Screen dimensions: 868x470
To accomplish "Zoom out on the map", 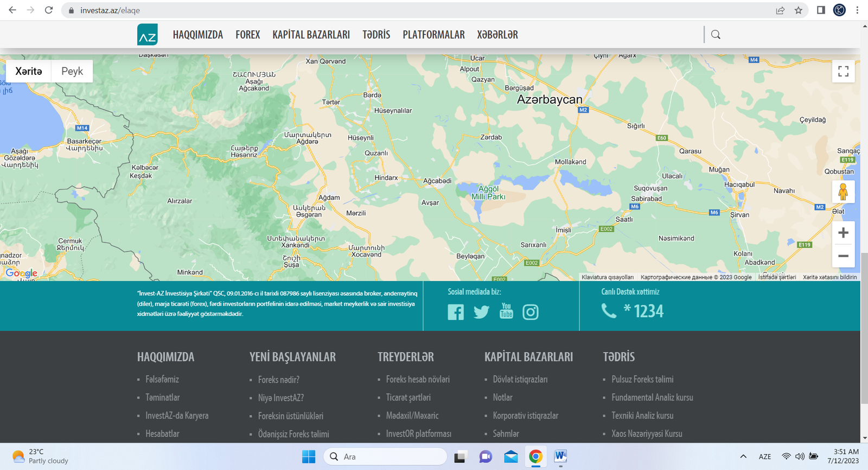I will pyautogui.click(x=843, y=256).
